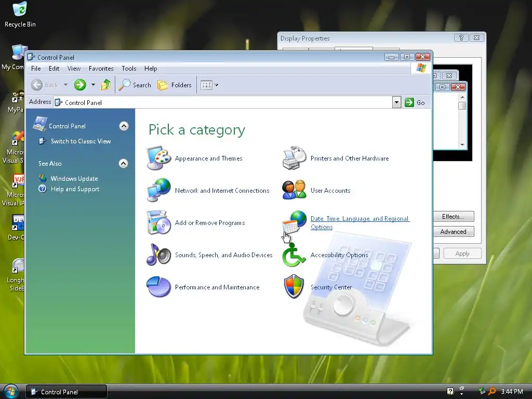Open Printers and Other Hardware icon
This screenshot has height=399, width=532.
point(295,158)
